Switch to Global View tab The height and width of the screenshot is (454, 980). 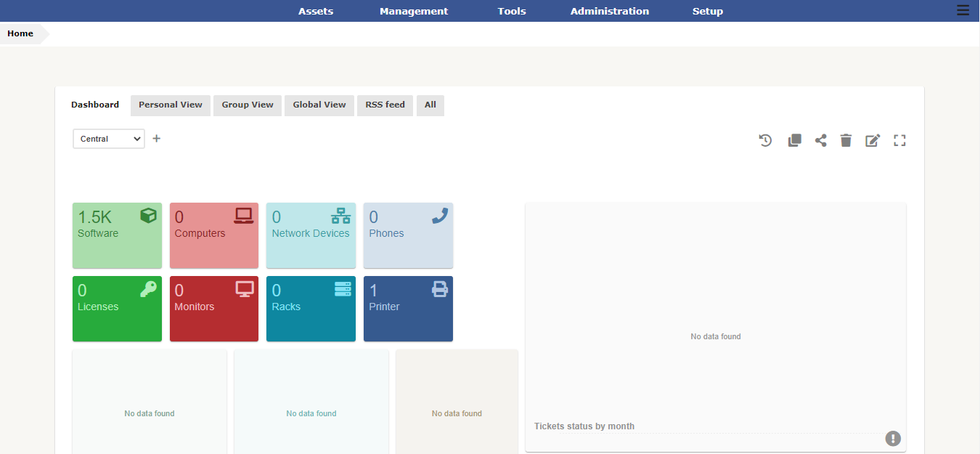pos(319,105)
